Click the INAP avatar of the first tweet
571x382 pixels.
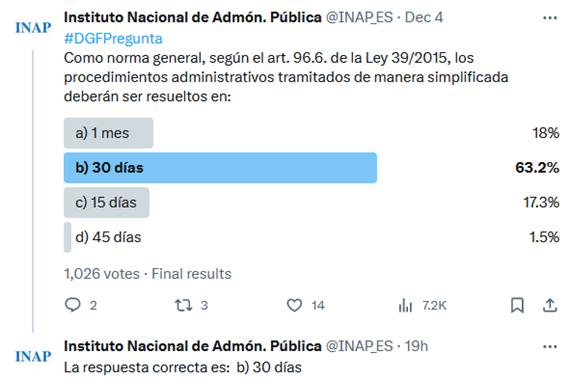[x=33, y=28]
